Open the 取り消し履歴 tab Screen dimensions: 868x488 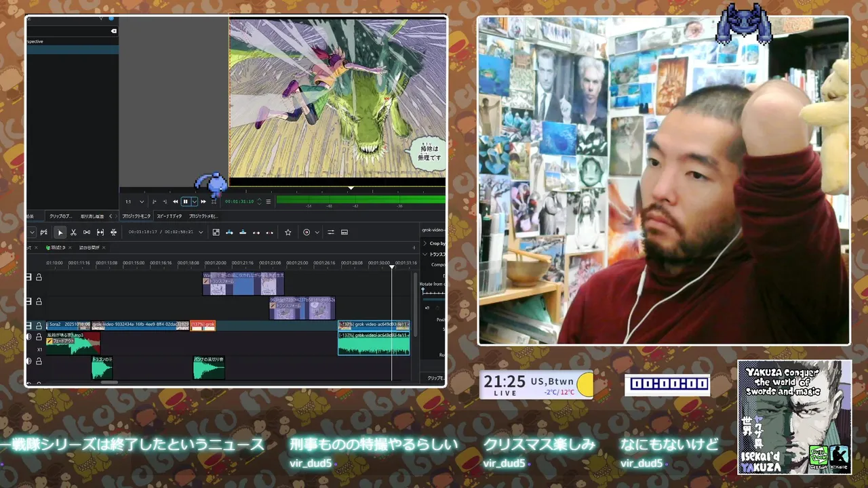[92, 216]
